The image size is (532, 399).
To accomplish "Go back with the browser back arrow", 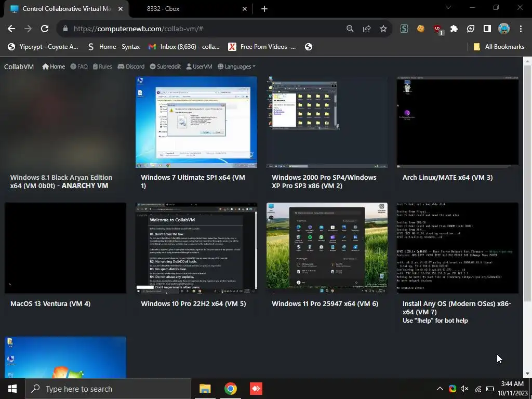I will 11,29.
